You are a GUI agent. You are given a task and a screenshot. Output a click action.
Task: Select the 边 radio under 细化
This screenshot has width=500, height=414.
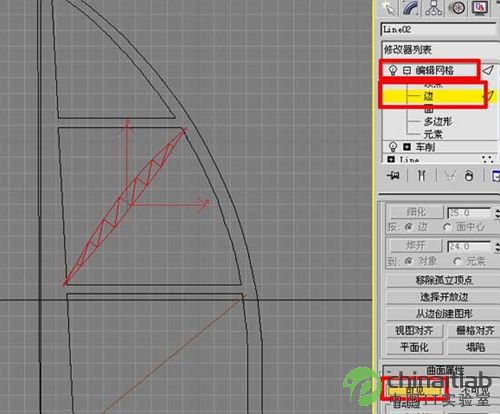(409, 227)
